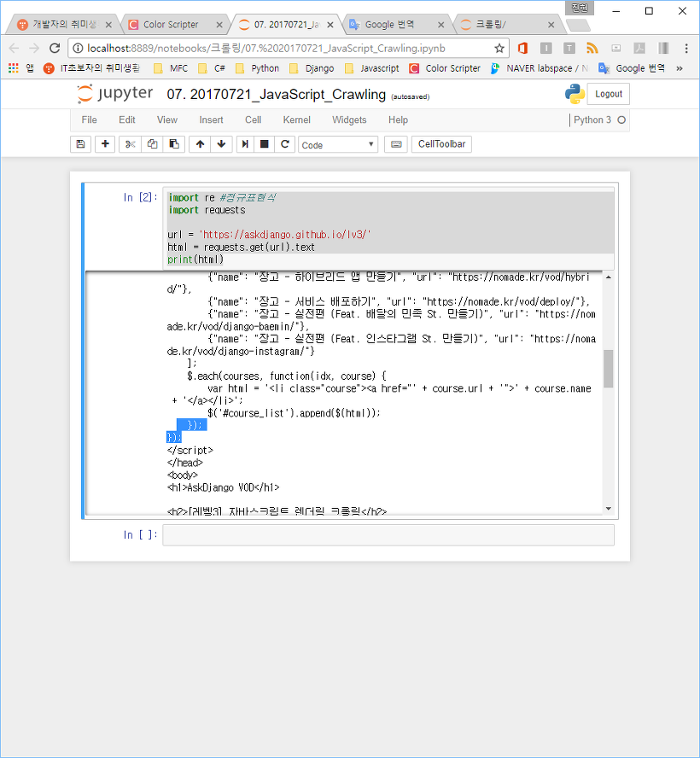Image resolution: width=700 pixels, height=758 pixels.
Task: Close the Color Scripter tab
Action: pos(219,25)
